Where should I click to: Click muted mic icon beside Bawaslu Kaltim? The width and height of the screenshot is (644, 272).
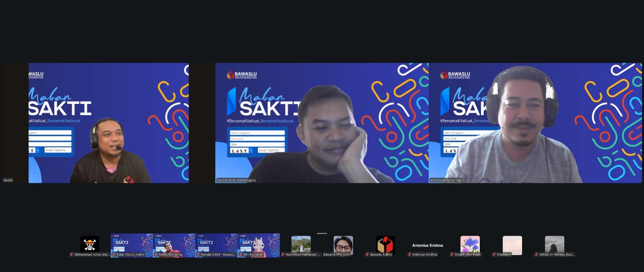(x=367, y=255)
